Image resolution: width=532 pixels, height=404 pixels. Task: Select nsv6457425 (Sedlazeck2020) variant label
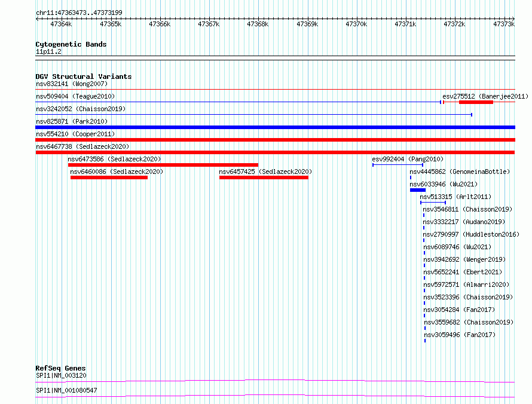(265, 172)
